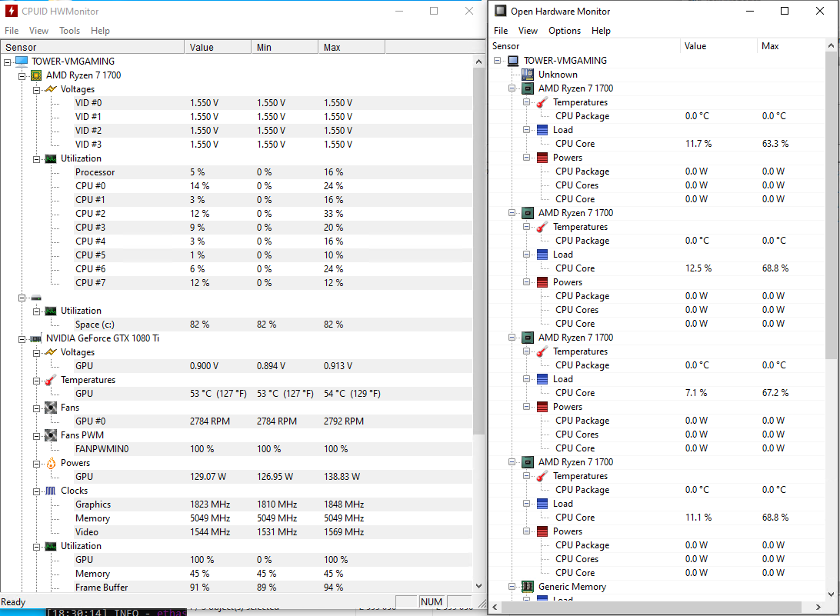Click the Value column header in Open Hardware Monitor
Viewport: 840px width, 616px height.
718,46
